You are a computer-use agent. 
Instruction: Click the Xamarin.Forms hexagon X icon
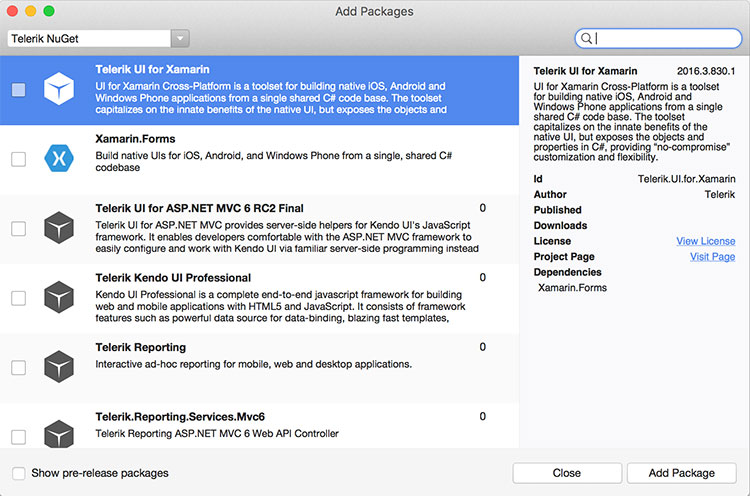(59, 158)
